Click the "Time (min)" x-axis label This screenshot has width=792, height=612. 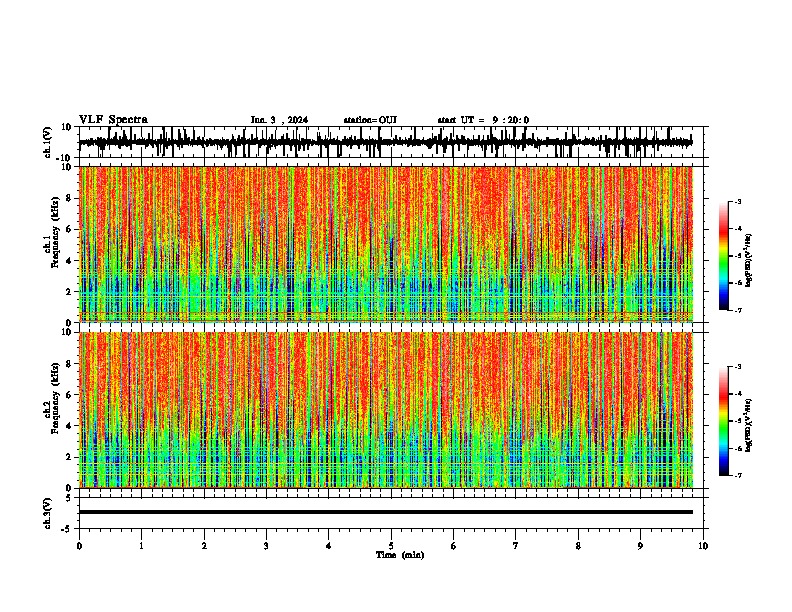[x=400, y=555]
